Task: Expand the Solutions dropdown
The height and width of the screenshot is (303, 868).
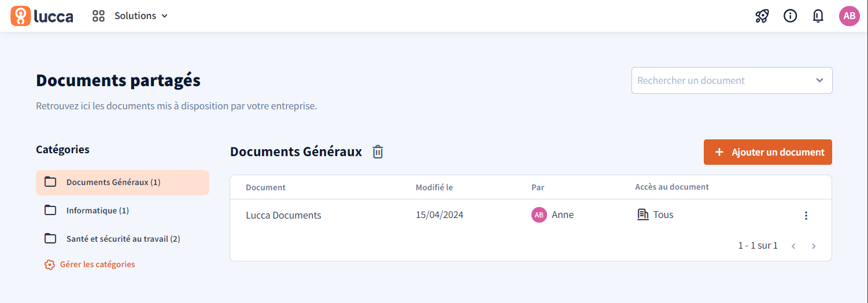Action: pos(141,16)
